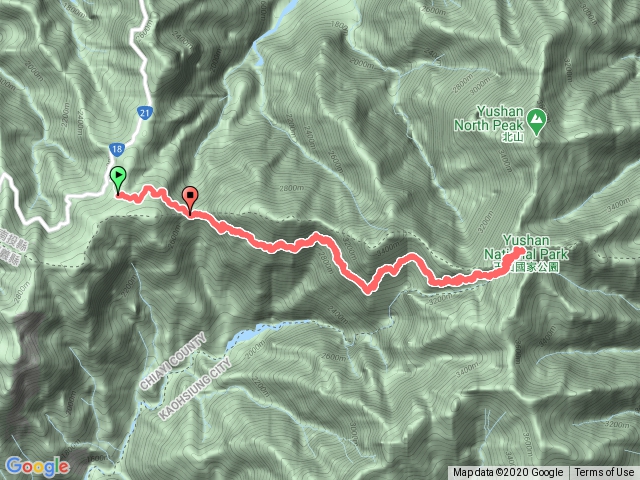Select the Yushan North Peak mountain icon

tap(536, 121)
